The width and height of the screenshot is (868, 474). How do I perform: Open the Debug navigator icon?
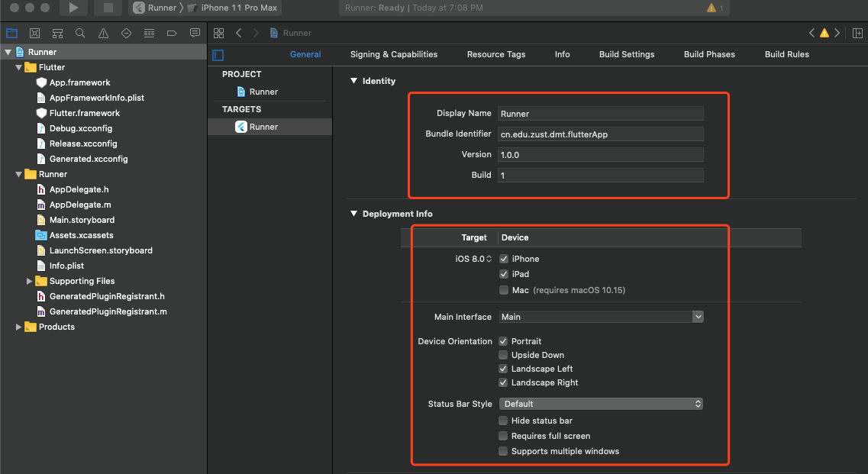coord(149,34)
